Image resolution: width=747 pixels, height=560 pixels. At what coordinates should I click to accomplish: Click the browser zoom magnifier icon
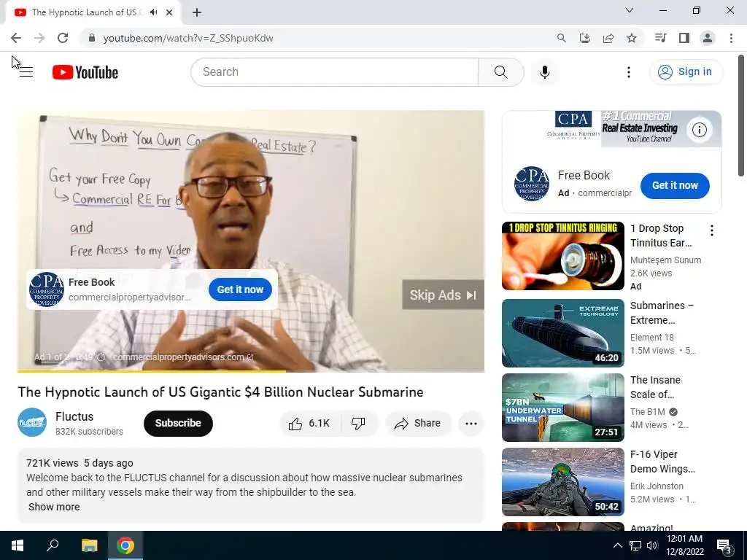tap(561, 38)
